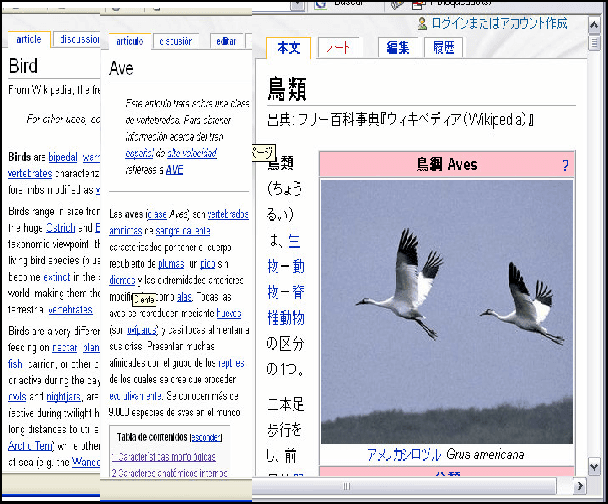Screen dimensions: 608x504
Task: Click the Ave heading in the Spanish article
Action: 121,68
